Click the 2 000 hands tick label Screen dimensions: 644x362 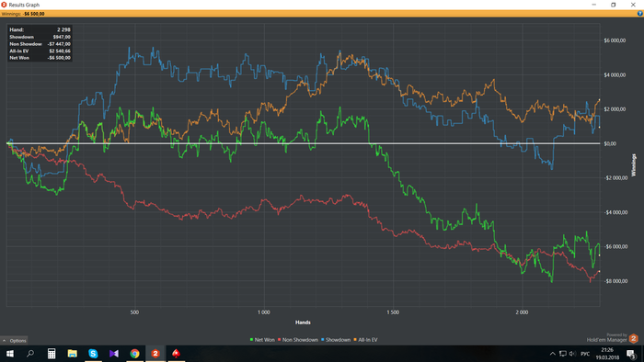tap(522, 312)
